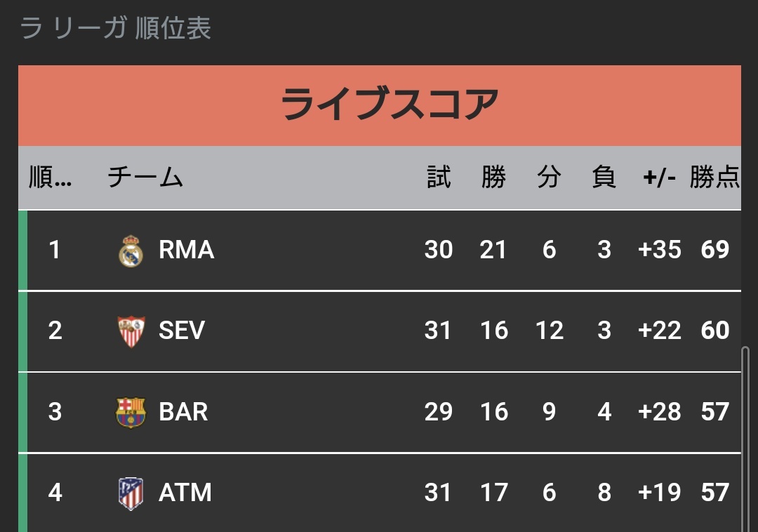Select the ATM team name
This screenshot has width=758, height=532.
click(185, 493)
